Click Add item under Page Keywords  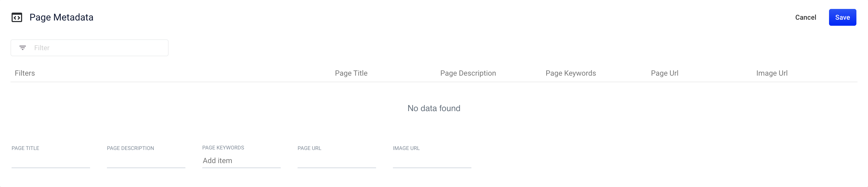(x=217, y=160)
